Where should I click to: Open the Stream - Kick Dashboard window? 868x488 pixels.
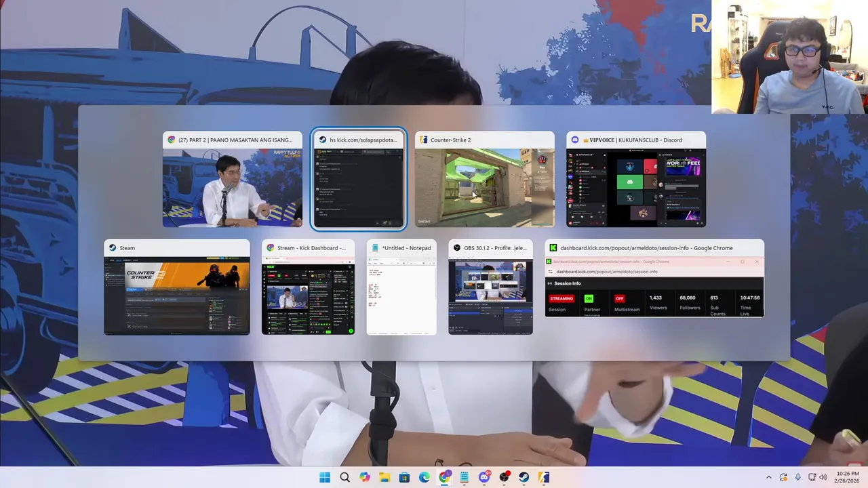[x=308, y=287]
